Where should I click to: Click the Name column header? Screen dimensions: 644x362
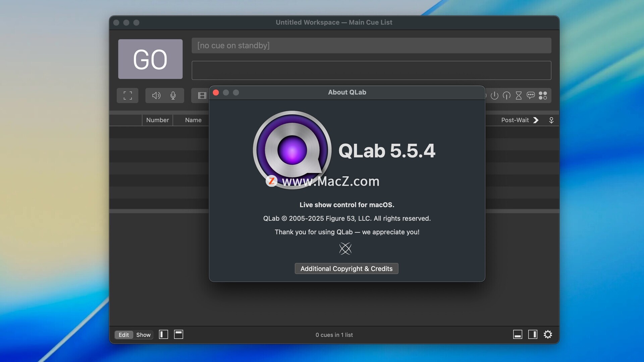point(193,120)
